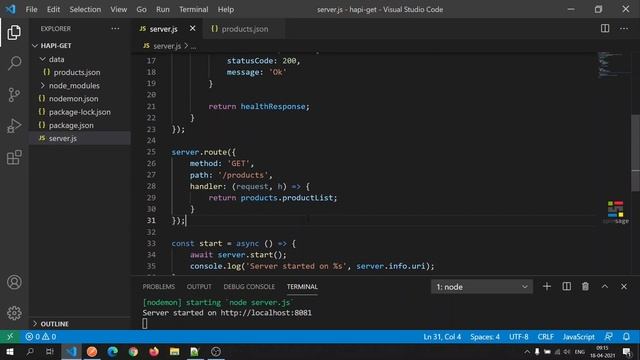Viewport: 640px width, 360px height.
Task: Open the terminal selector dropdown '1: node'
Action: 482,287
